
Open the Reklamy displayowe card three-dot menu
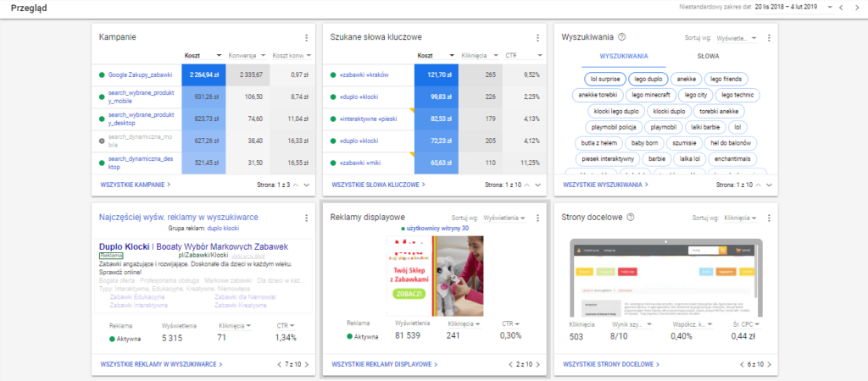[x=537, y=217]
